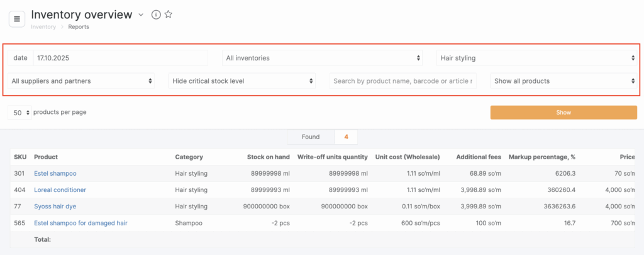Click the date input field
The width and height of the screenshot is (644, 255).
click(119, 58)
